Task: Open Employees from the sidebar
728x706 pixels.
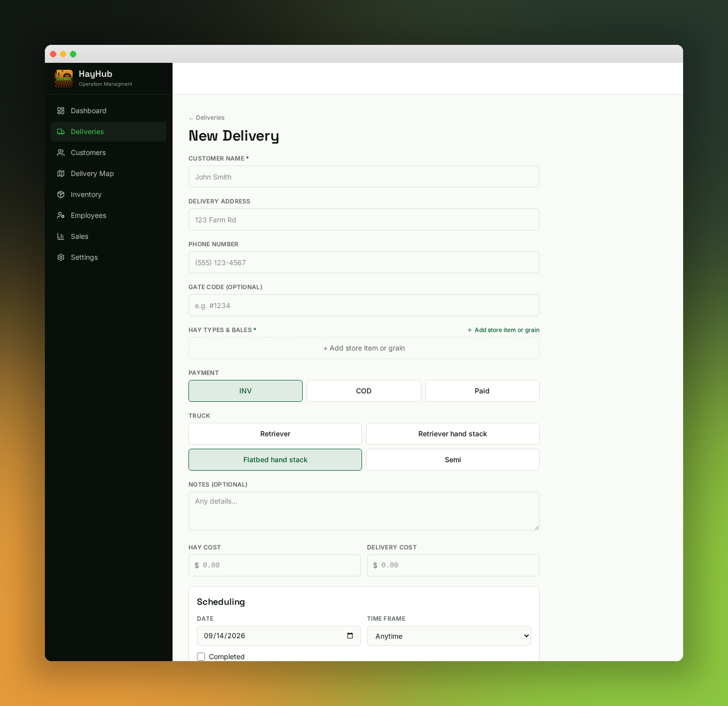Action: tap(109, 215)
